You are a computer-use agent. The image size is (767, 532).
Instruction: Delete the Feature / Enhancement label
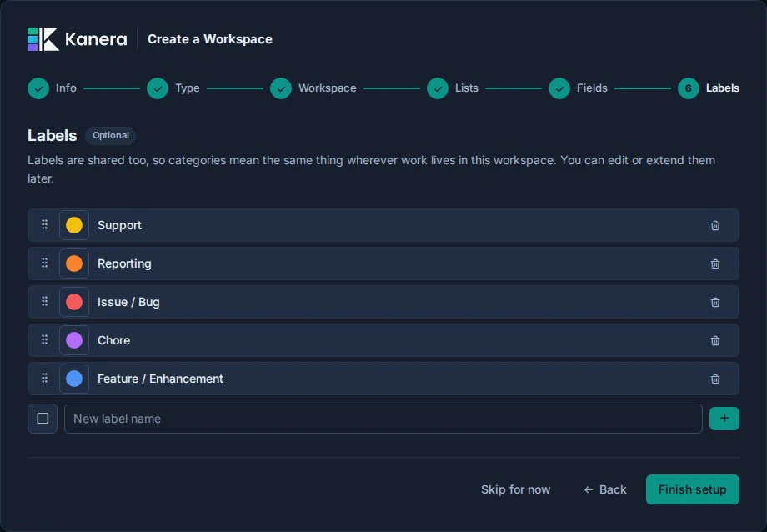[x=715, y=379]
